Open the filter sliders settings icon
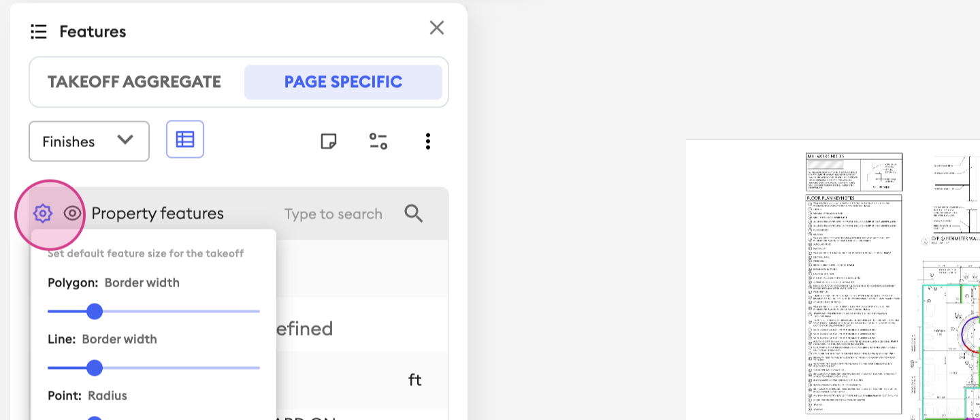The width and height of the screenshot is (980, 420). (x=378, y=141)
